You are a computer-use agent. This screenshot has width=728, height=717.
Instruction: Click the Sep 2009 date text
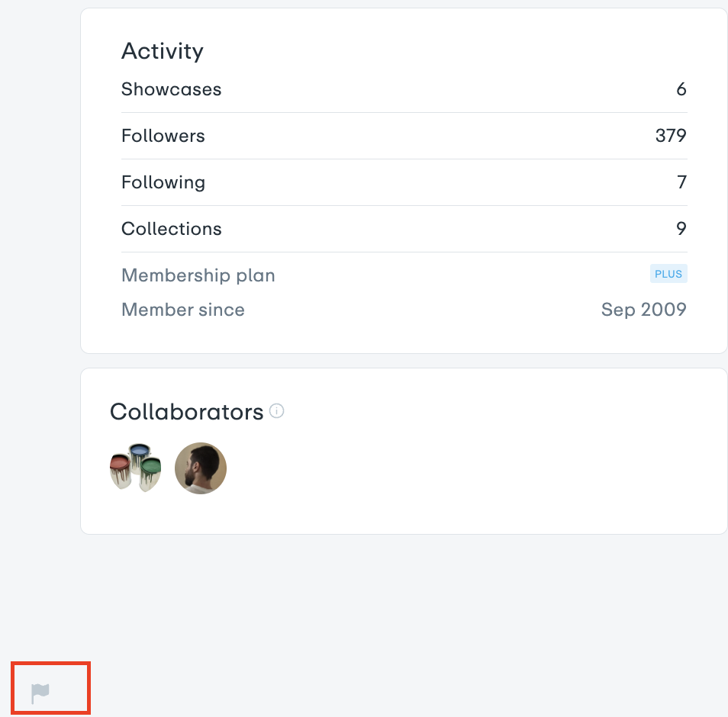click(644, 310)
